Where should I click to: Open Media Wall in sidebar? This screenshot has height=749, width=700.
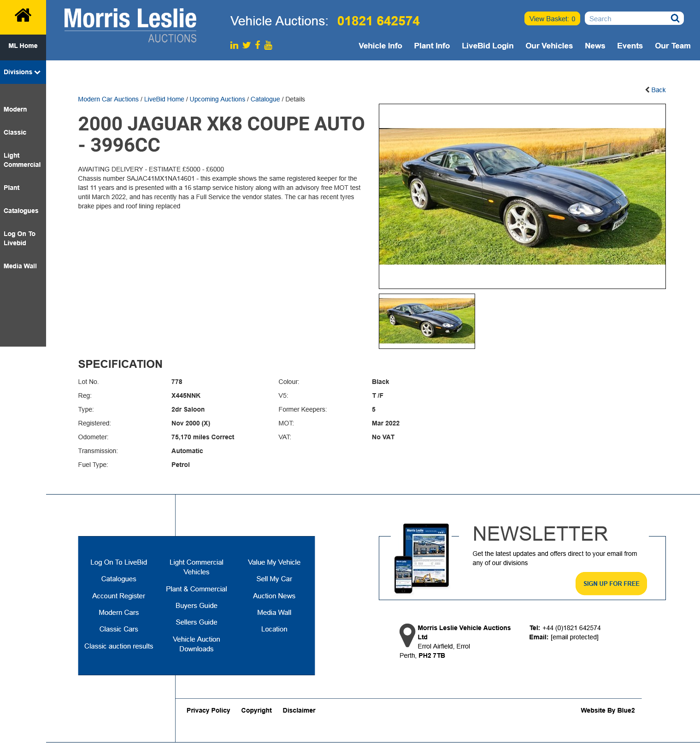point(20,266)
